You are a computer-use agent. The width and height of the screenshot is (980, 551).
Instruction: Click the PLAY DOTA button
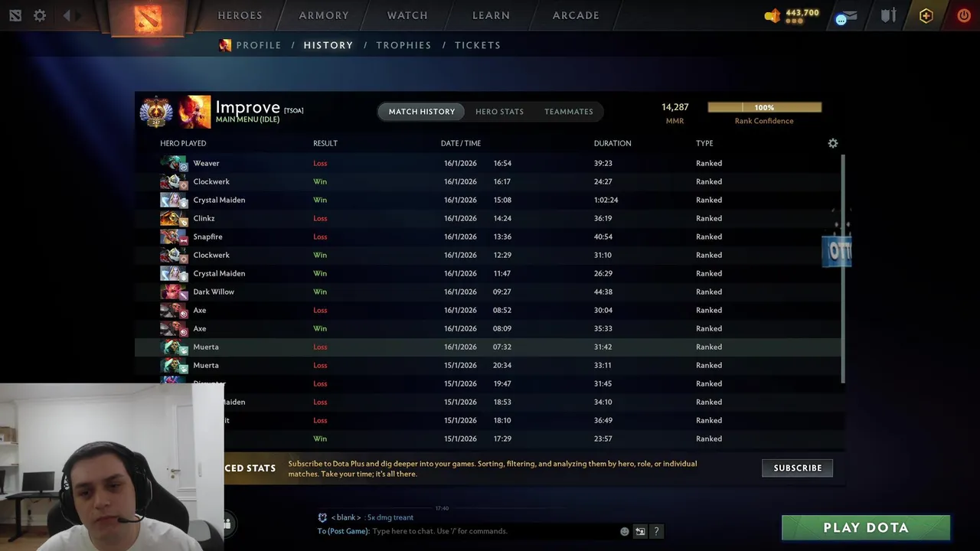coord(866,527)
